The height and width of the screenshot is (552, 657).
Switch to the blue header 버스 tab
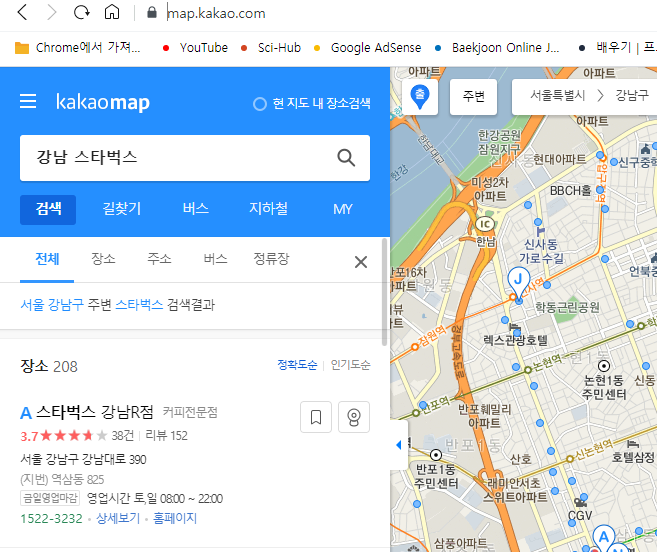click(x=196, y=209)
